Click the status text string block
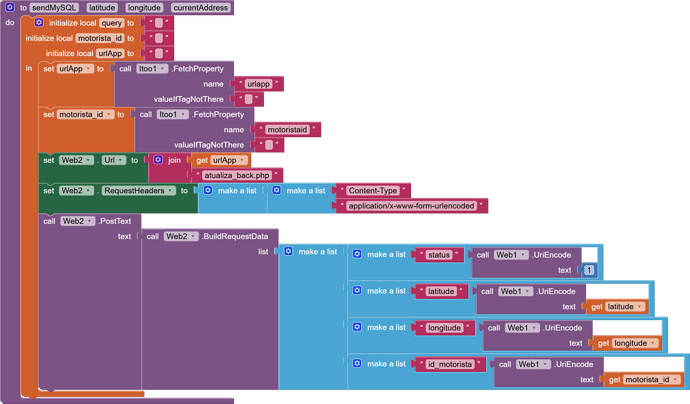Screen dimensions: 690x404 coord(439,255)
